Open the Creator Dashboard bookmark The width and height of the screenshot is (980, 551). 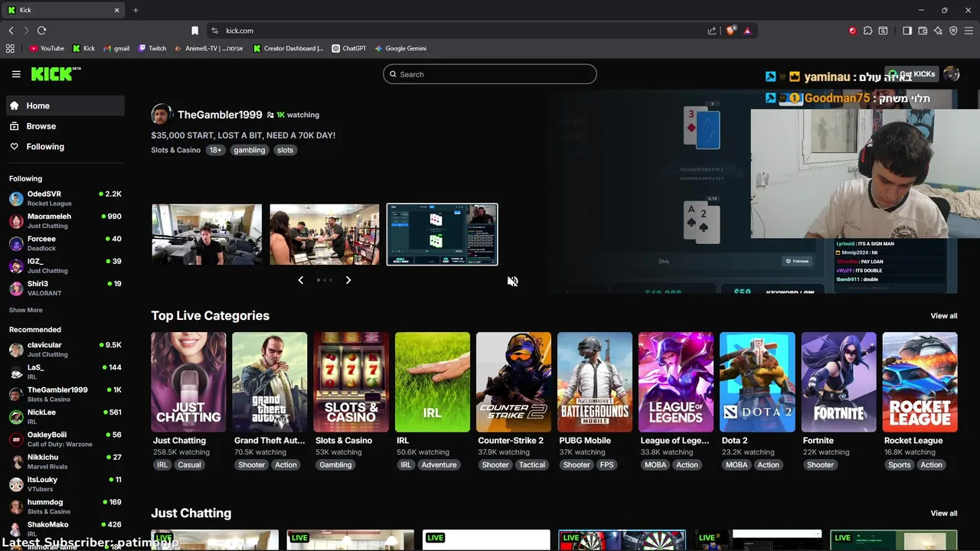point(288,48)
